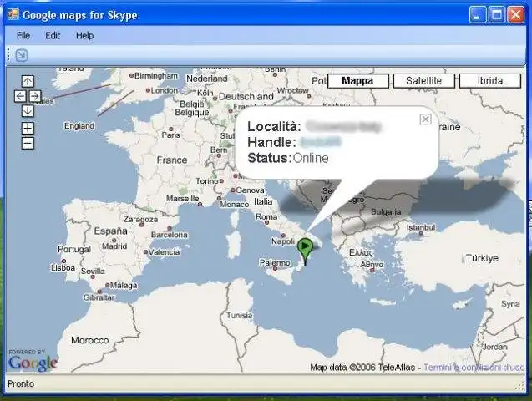Click the London label on map
Screen dimensions: 532x401
(x=165, y=90)
